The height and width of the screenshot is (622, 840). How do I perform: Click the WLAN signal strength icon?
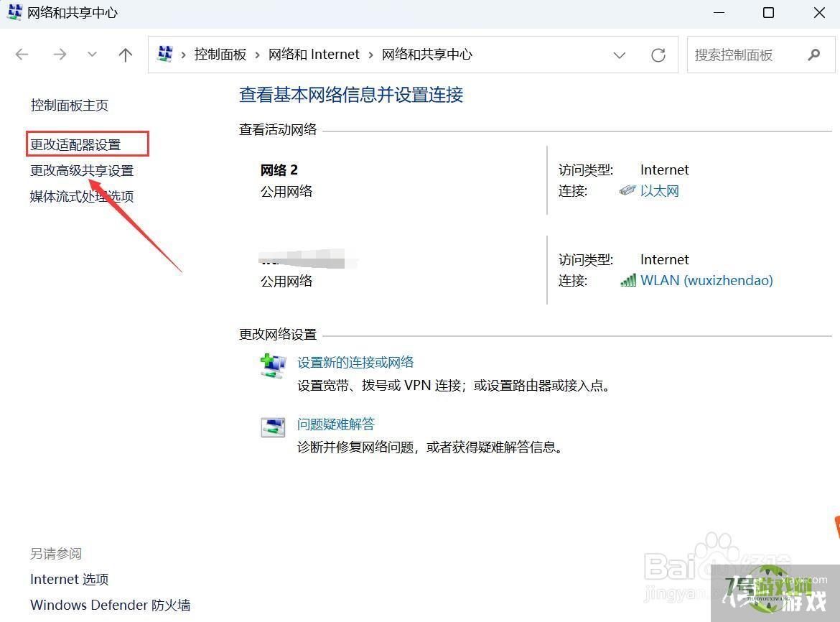[x=628, y=280]
